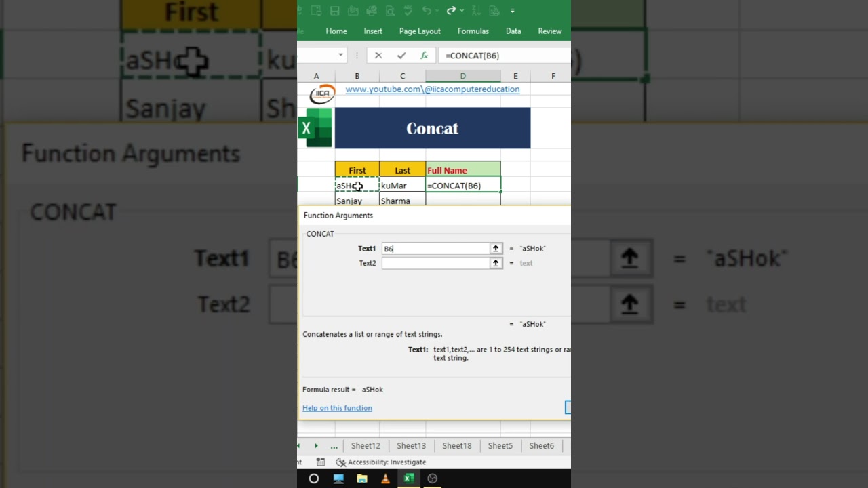The height and width of the screenshot is (488, 868).
Task: Click the Save icon in Quick Access Toolbar
Action: pyautogui.click(x=334, y=11)
